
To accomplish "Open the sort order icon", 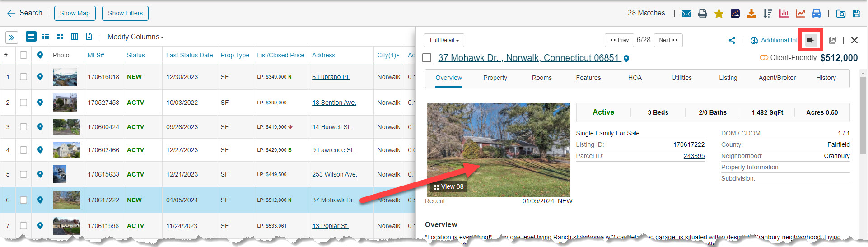I will pyautogui.click(x=768, y=14).
